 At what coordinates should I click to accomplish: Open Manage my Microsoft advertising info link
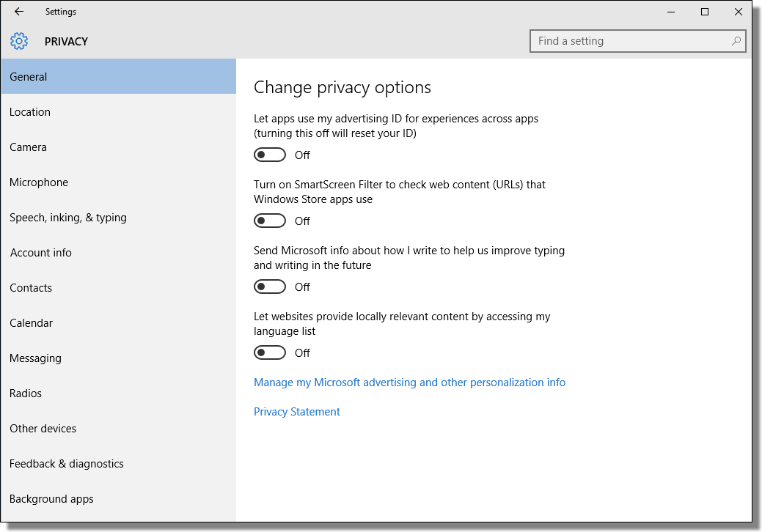point(409,382)
